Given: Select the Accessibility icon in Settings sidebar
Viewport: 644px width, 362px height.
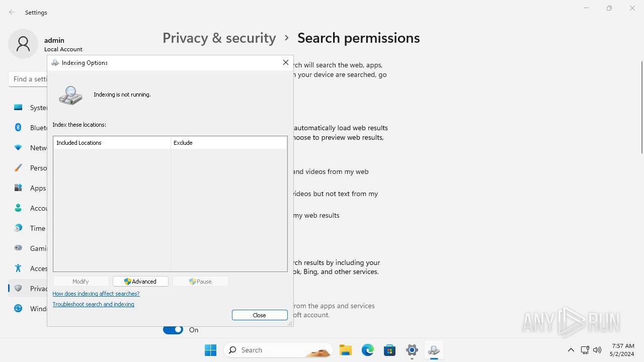Looking at the screenshot, I should (x=18, y=268).
